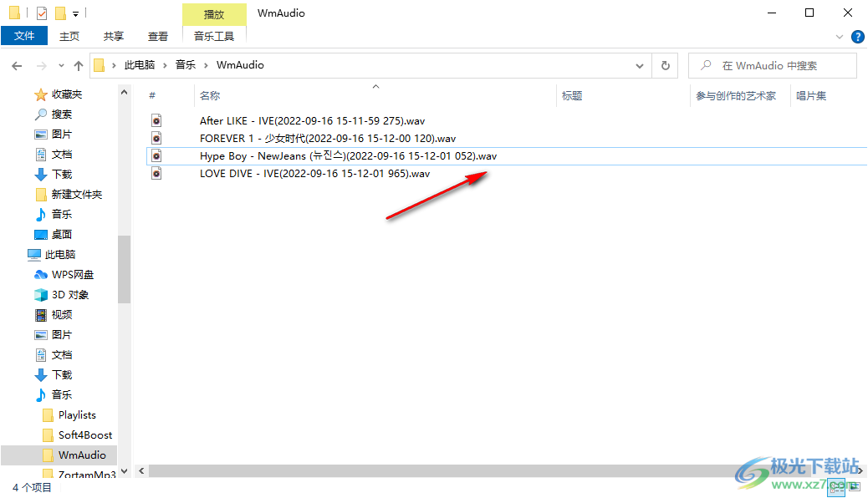Expand the chevron after 此电脑 in the address bar

point(165,65)
